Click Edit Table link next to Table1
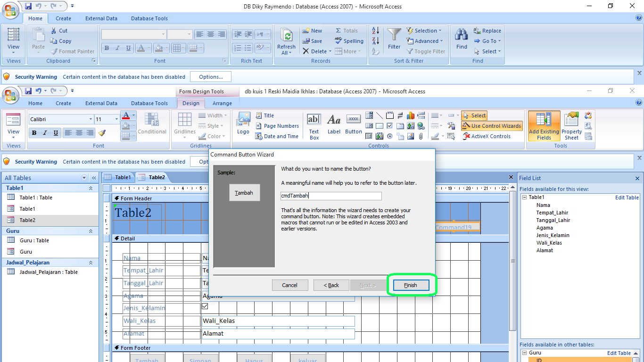Screen dimensions: 644x362 point(627,197)
